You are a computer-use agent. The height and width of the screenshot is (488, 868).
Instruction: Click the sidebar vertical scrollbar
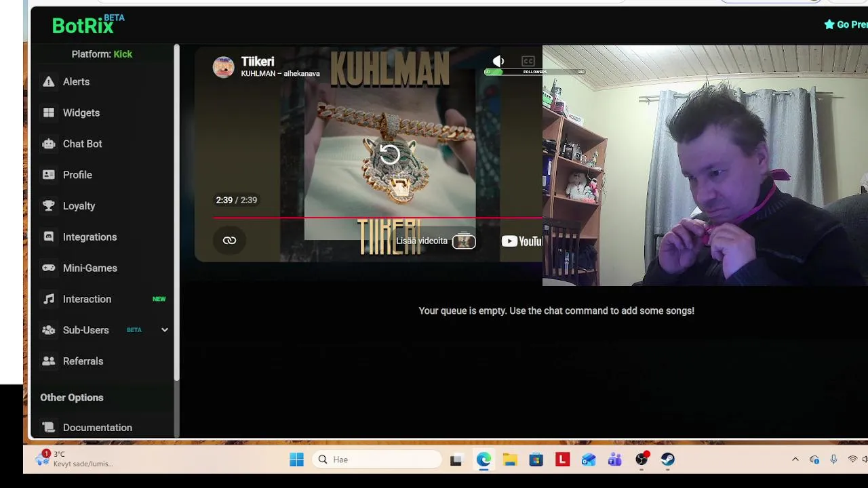(177, 211)
